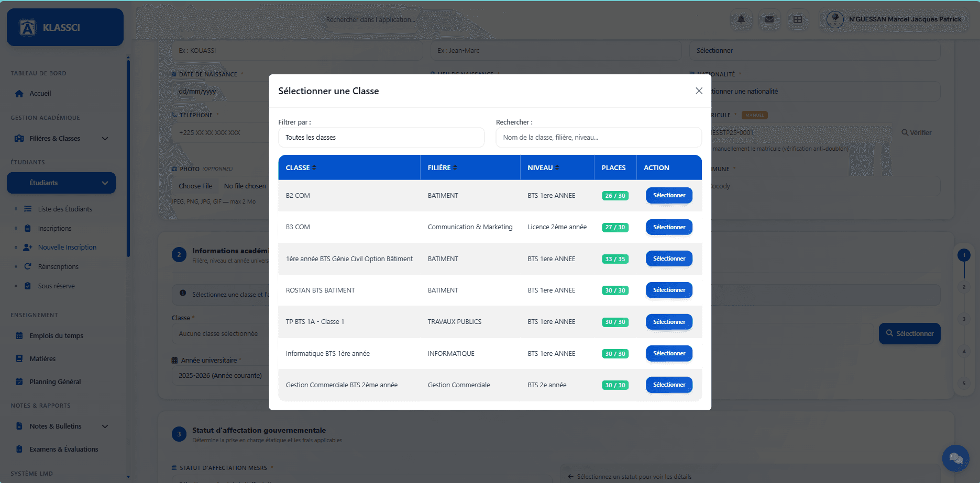
Task: Sort table by FILIÈRE column arrows
Action: [455, 167]
